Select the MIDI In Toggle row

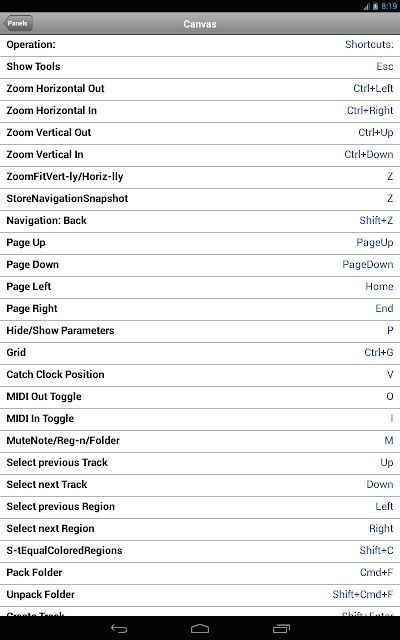pos(200,420)
